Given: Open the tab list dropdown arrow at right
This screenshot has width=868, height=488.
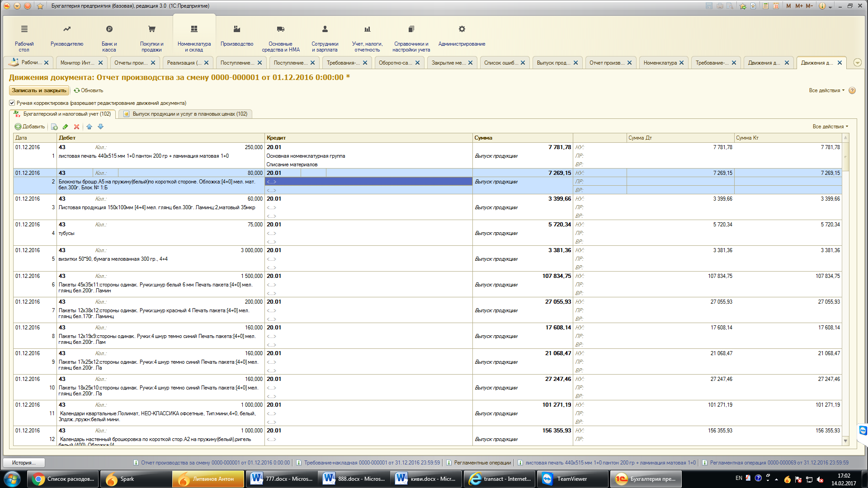Looking at the screenshot, I should click(857, 63).
